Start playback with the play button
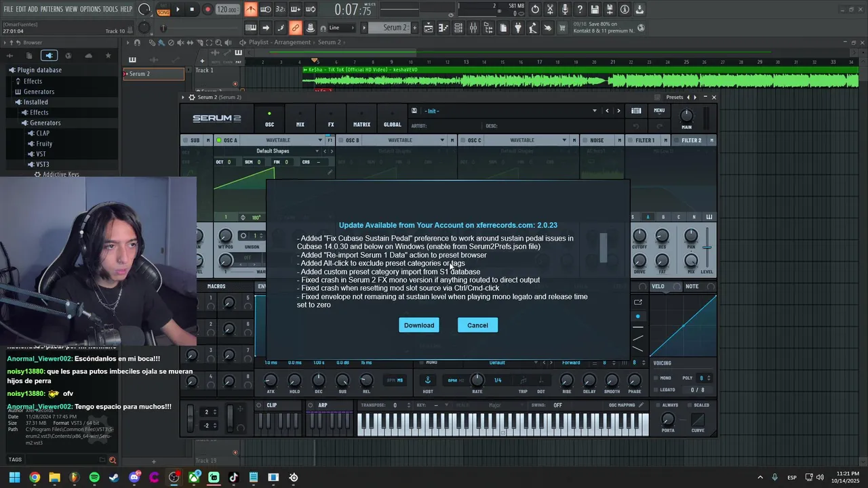Viewport: 868px width, 488px height. pos(178,9)
